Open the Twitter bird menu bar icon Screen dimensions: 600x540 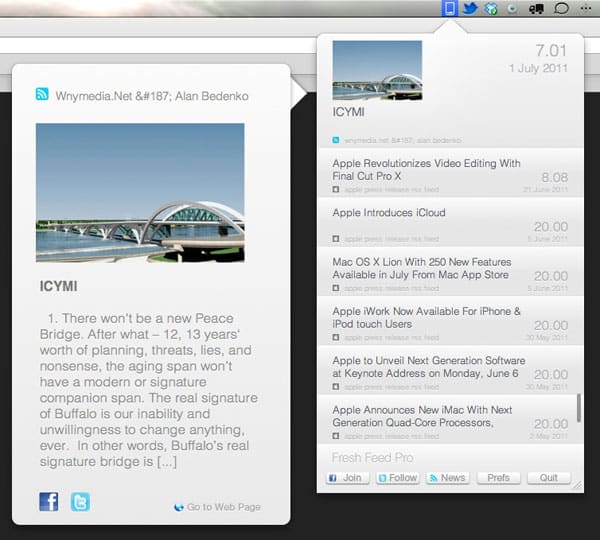[471, 9]
